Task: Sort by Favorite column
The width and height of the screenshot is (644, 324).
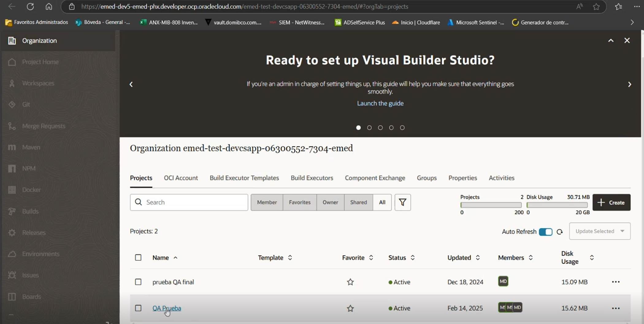Action: 371,258
